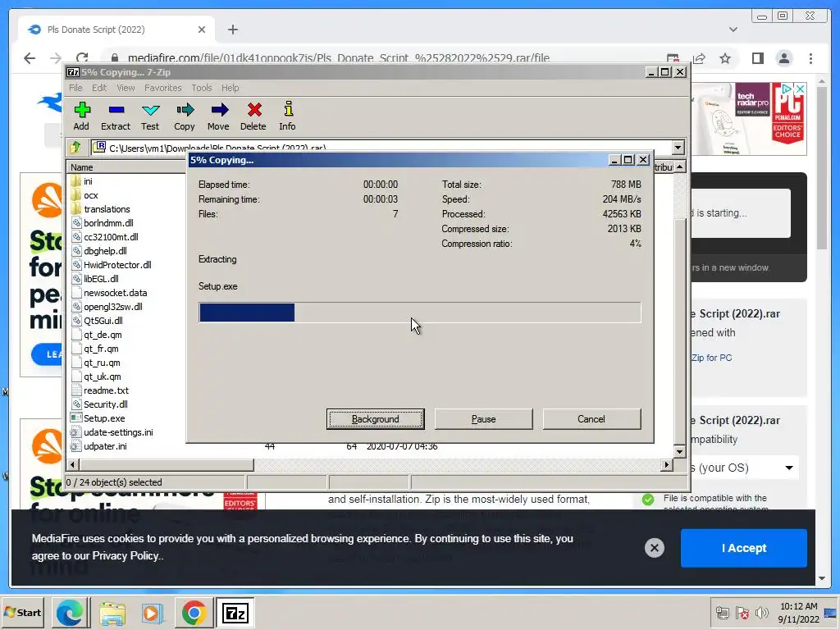
Task: Select HwidProtector.dll in the file list
Action: coord(117,265)
